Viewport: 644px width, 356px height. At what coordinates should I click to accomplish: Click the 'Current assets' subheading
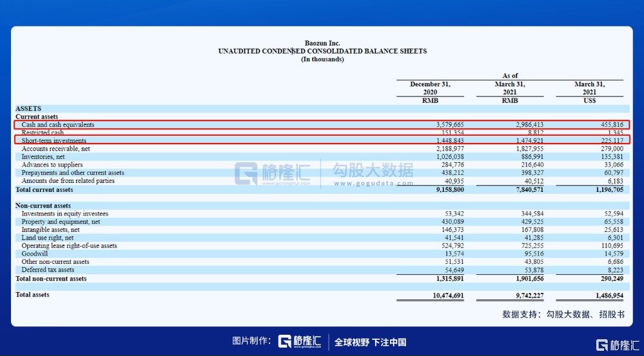37,117
